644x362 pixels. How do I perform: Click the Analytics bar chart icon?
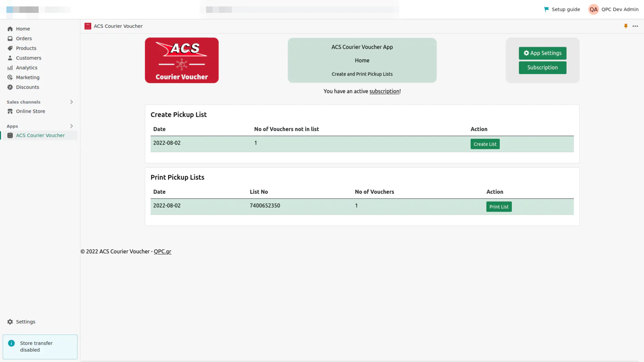[10, 68]
